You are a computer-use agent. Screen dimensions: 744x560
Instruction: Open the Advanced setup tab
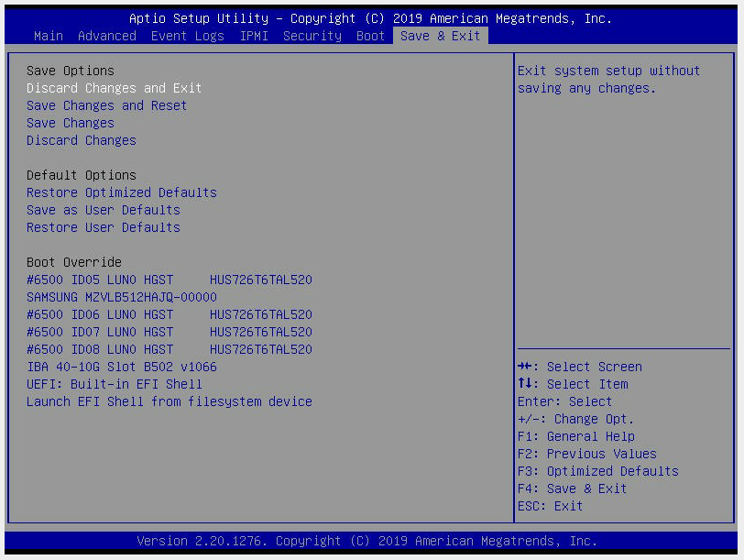106,36
